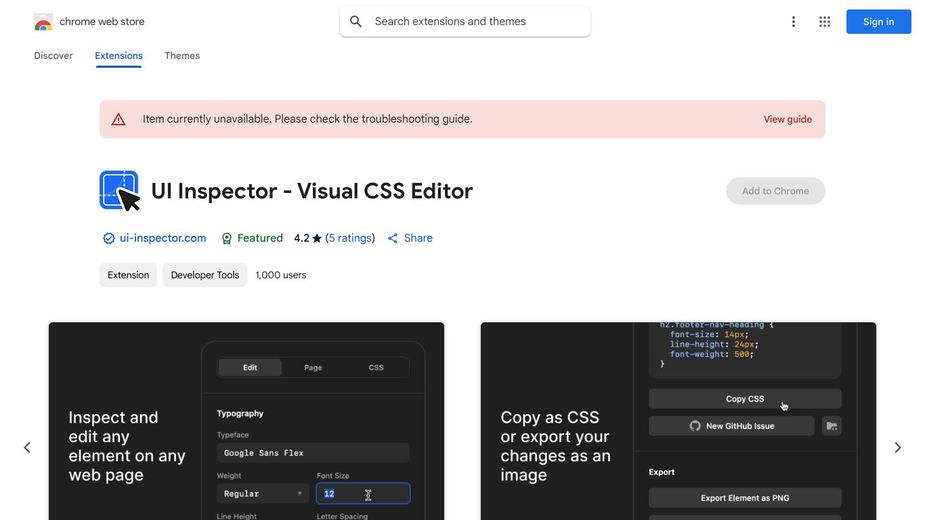
Task: Click the red warning triangle icon
Action: pyautogui.click(x=119, y=119)
